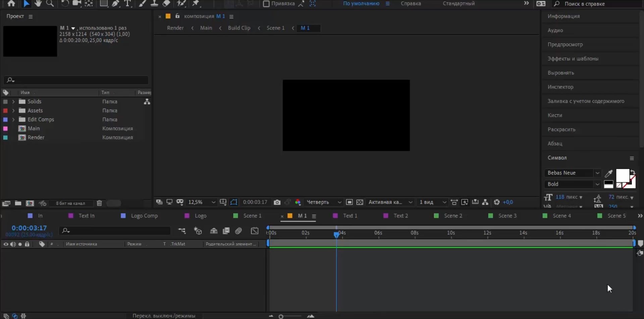This screenshot has width=644, height=319.
Task: Open the Справка workspace item
Action: pos(411,3)
